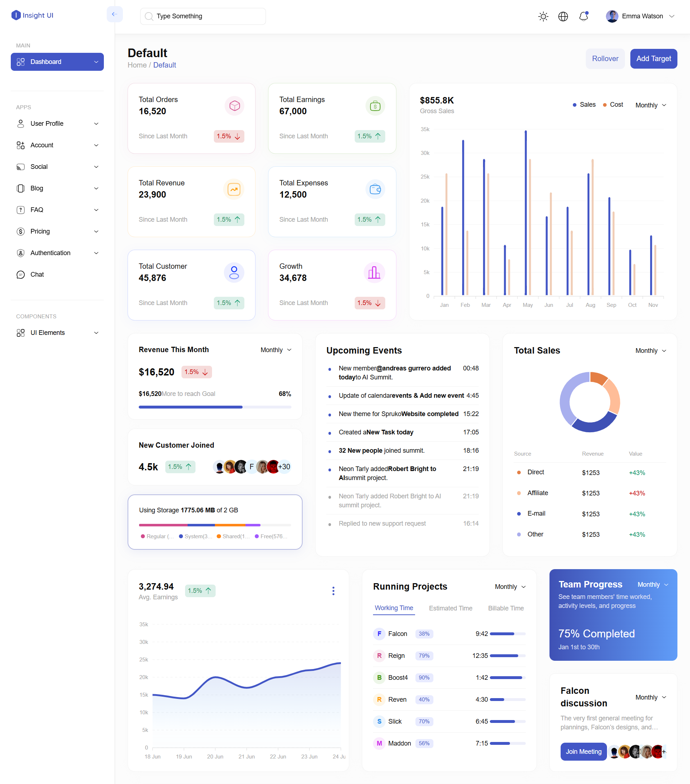Viewport: 690px width, 784px height.
Task: Open the language globe icon
Action: coord(563,17)
